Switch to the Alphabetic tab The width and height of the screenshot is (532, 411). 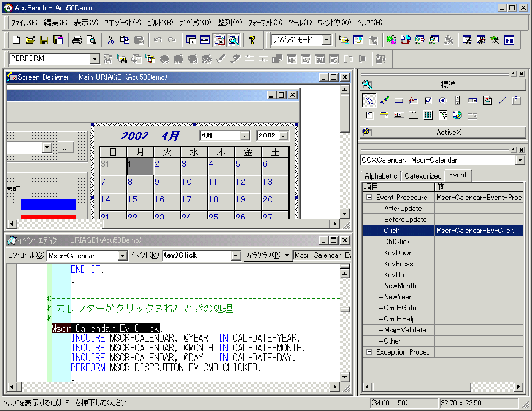380,175
